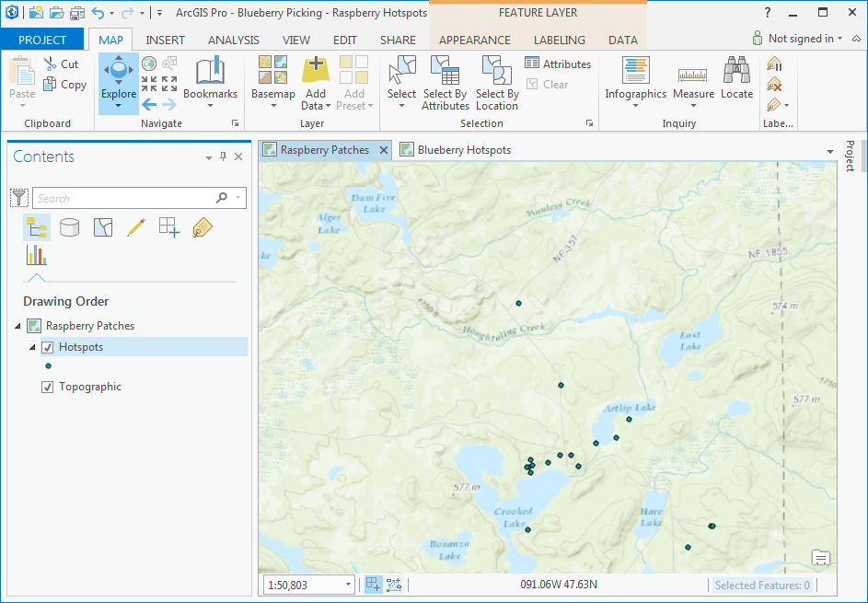Select List By Drawing Order icon
868x603 pixels.
tap(37, 227)
